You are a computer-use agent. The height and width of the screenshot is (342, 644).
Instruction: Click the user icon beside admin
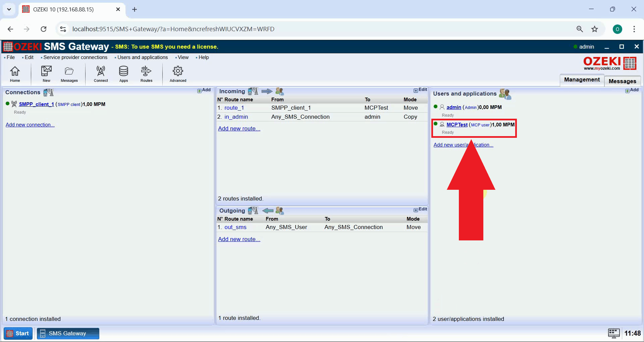click(x=442, y=107)
